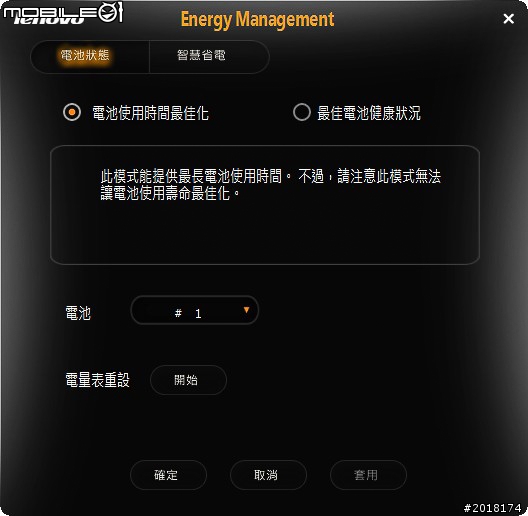Click the orange battery dropdown arrow

[246, 310]
